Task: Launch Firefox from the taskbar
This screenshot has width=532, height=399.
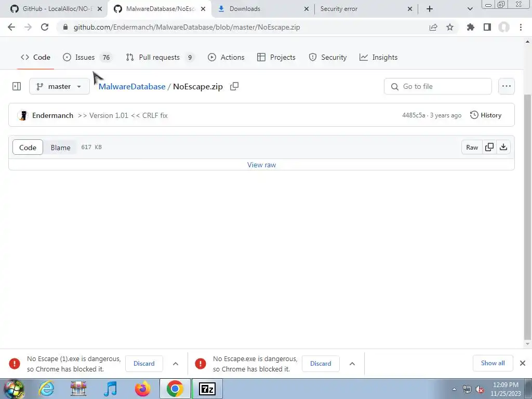Action: (143, 389)
